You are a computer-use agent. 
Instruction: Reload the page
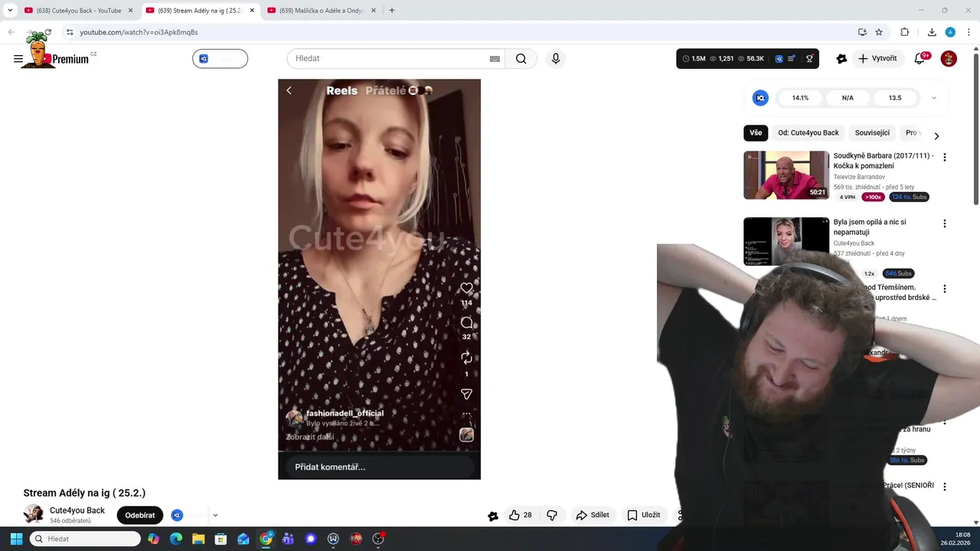(47, 32)
